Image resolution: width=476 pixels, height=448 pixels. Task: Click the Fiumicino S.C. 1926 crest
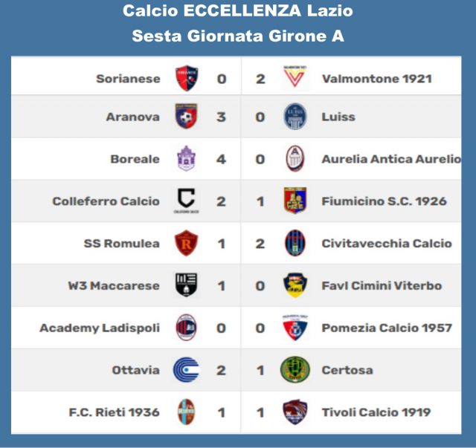click(x=295, y=200)
